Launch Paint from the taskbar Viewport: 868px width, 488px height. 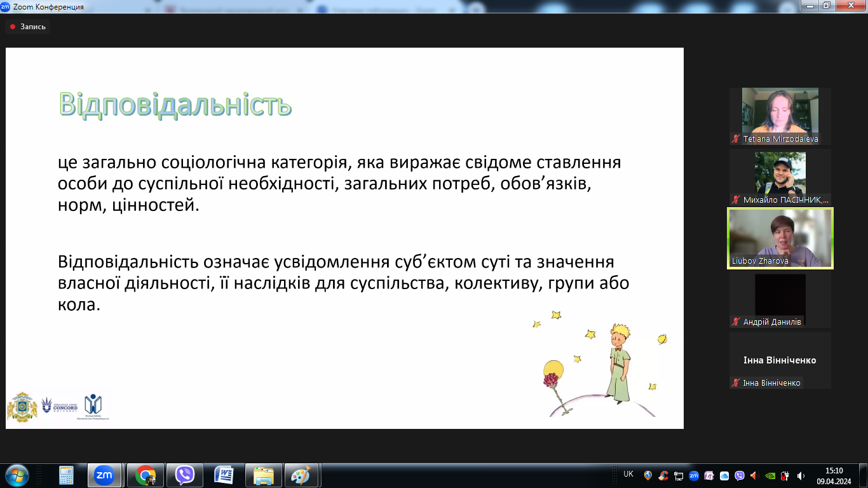[302, 475]
